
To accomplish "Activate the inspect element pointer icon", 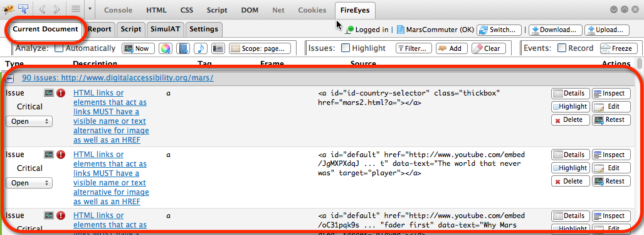I will point(23,9).
